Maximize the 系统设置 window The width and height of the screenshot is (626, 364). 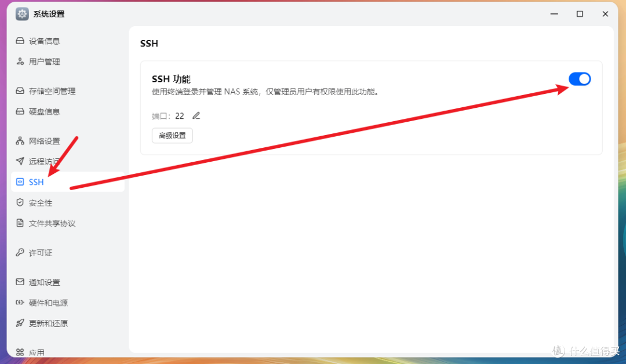[x=580, y=14]
